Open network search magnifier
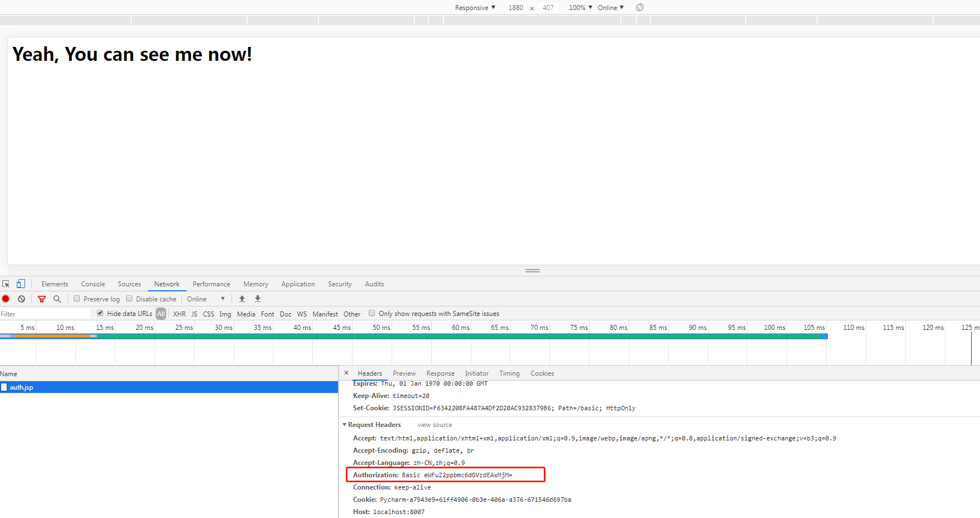The image size is (980, 518). (57, 299)
